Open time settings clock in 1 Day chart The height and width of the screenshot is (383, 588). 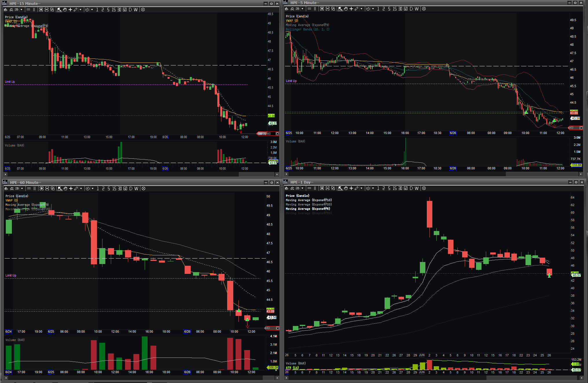pos(368,188)
